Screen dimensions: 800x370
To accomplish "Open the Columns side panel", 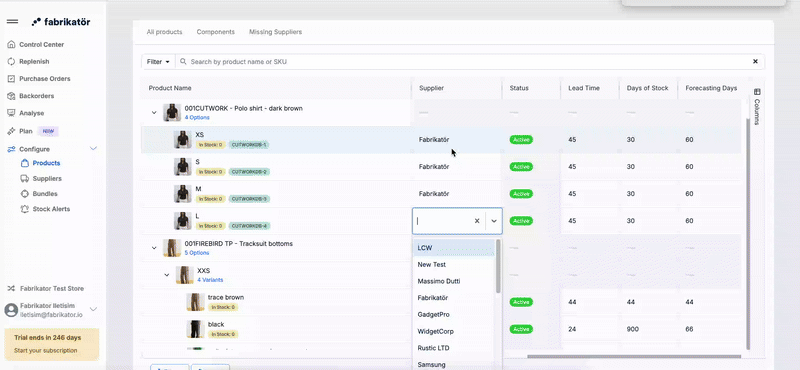I will pyautogui.click(x=757, y=106).
